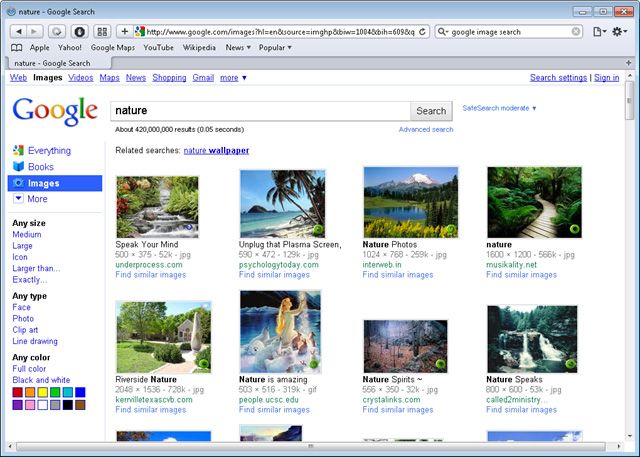The width and height of the screenshot is (640, 457).
Task: Filter by Medium size
Action: tap(27, 235)
